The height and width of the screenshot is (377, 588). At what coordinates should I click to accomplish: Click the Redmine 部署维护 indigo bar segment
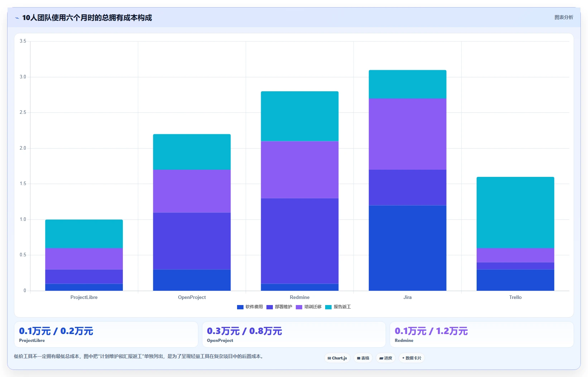click(300, 241)
